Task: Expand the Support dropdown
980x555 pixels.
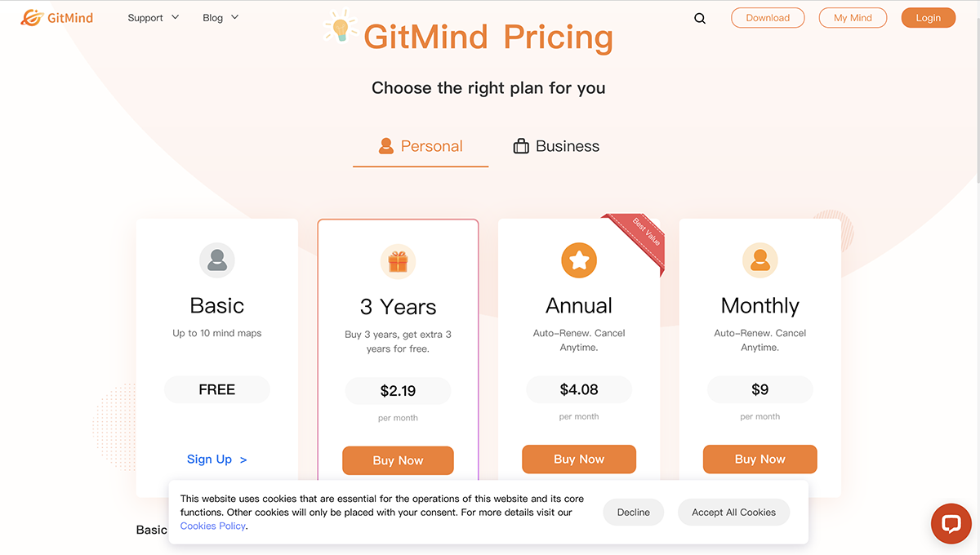Action: pos(153,17)
